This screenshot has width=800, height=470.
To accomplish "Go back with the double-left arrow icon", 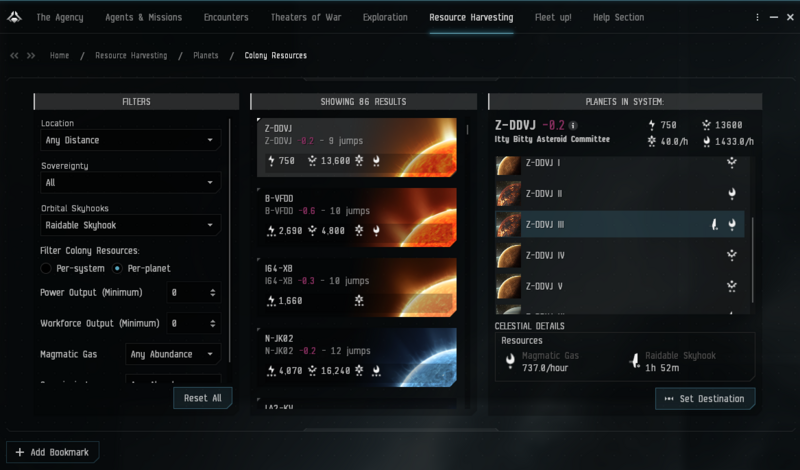I will click(14, 56).
